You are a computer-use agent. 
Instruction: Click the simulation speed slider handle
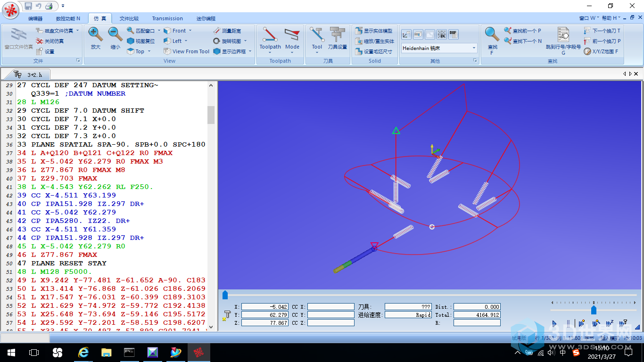pyautogui.click(x=594, y=310)
